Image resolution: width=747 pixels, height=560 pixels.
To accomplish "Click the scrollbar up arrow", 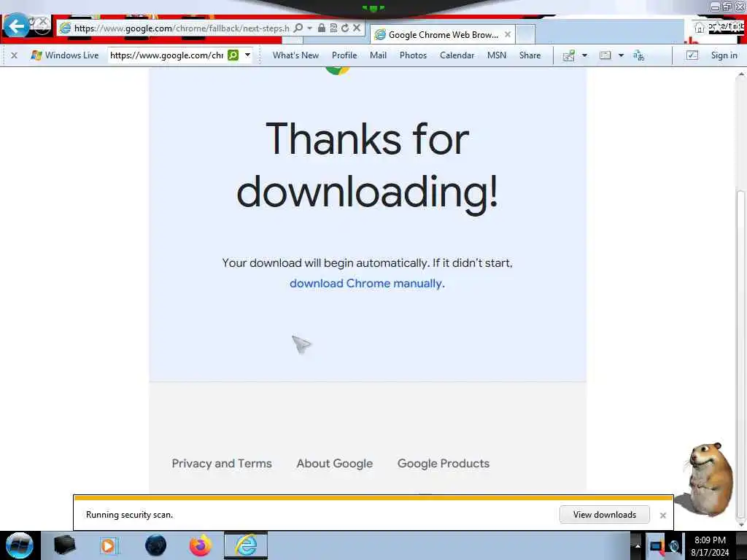I will pos(741,74).
